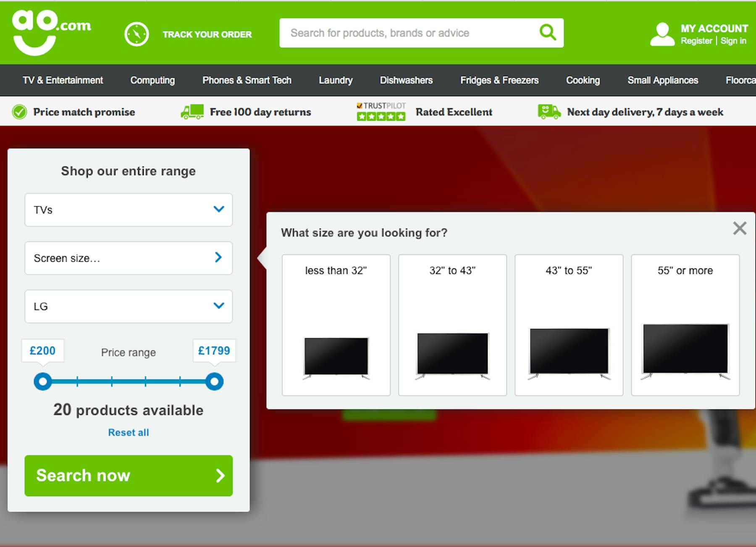This screenshot has height=547, width=756.
Task: Click the Trustpilot five-star rating logo
Action: tap(381, 112)
